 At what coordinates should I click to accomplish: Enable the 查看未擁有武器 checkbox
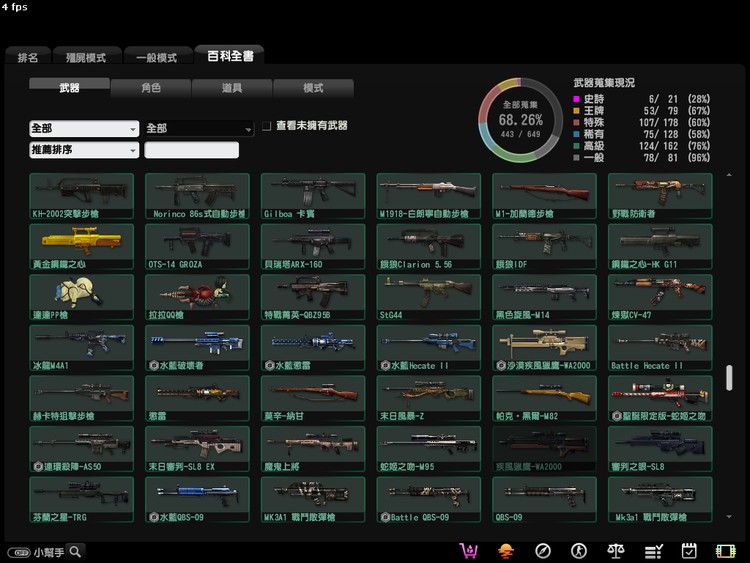click(x=266, y=126)
